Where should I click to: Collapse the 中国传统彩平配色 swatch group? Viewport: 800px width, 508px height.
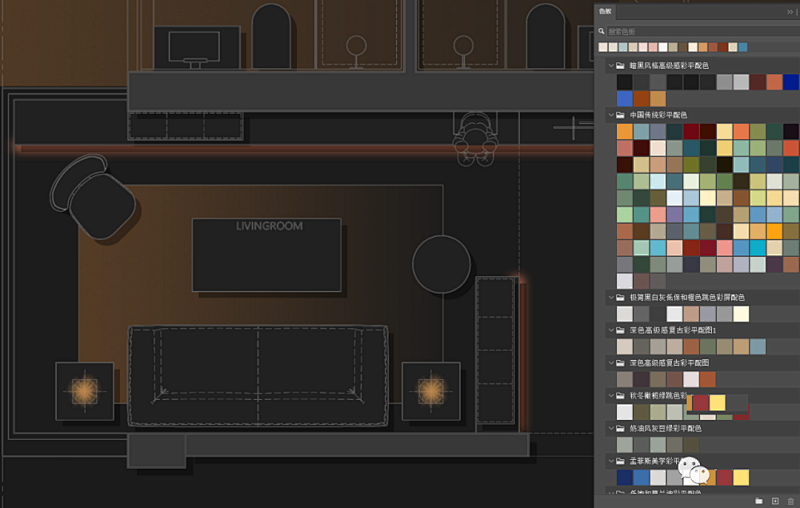[609, 115]
